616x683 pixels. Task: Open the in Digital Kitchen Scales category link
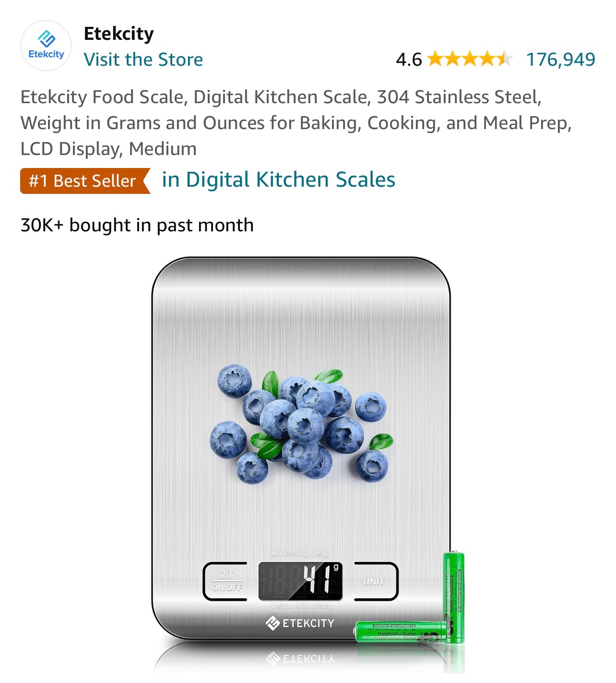[279, 180]
